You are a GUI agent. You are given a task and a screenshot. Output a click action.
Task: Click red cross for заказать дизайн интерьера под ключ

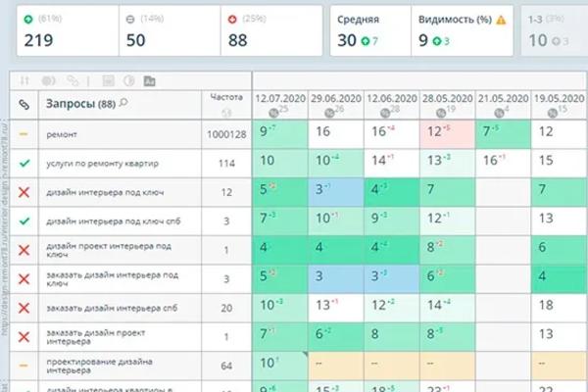24,278
